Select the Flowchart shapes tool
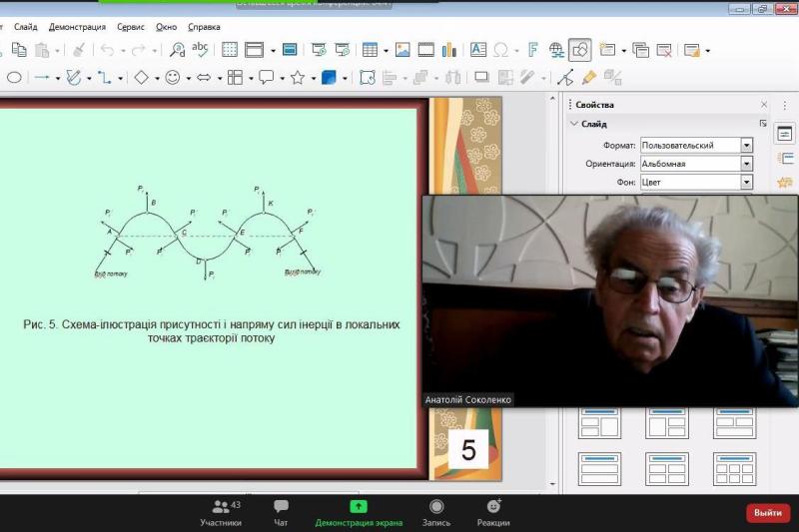Screen dimensions: 799x532 [x=235, y=78]
